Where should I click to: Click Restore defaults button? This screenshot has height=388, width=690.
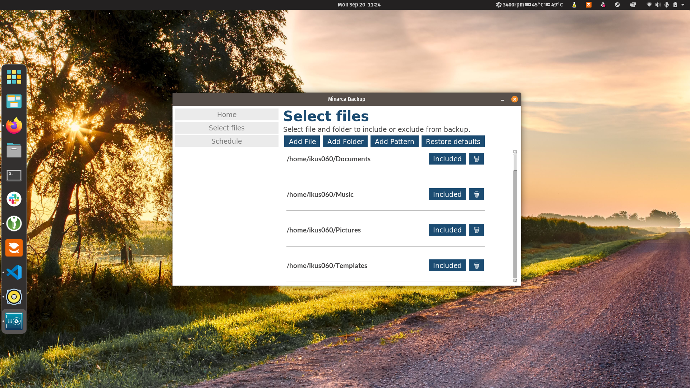click(453, 141)
